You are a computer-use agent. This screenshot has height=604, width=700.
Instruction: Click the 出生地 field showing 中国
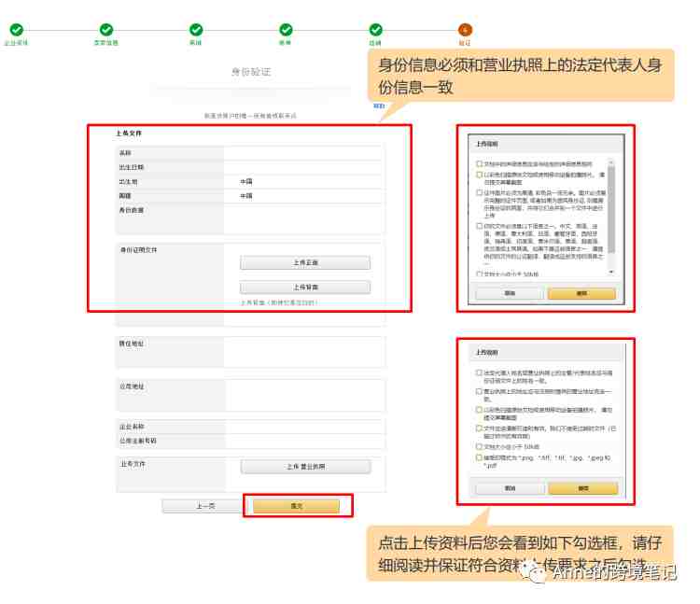click(x=304, y=182)
